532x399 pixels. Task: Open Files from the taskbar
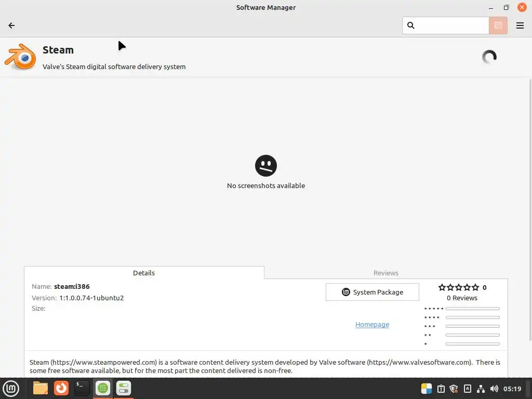41,388
